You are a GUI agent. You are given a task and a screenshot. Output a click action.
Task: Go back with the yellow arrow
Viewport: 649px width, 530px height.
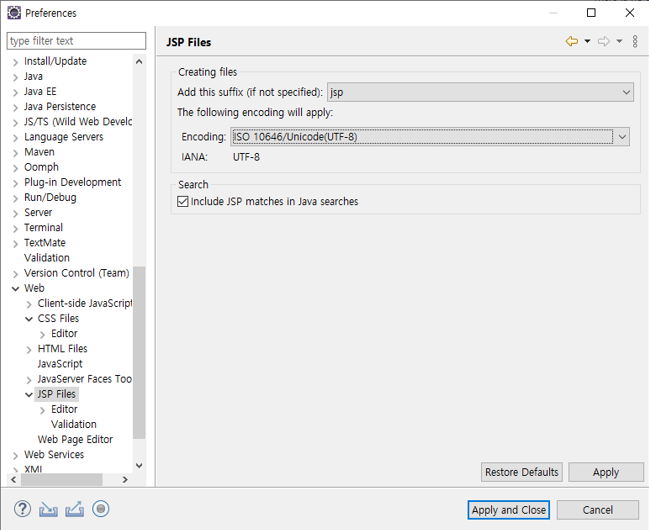[572, 41]
